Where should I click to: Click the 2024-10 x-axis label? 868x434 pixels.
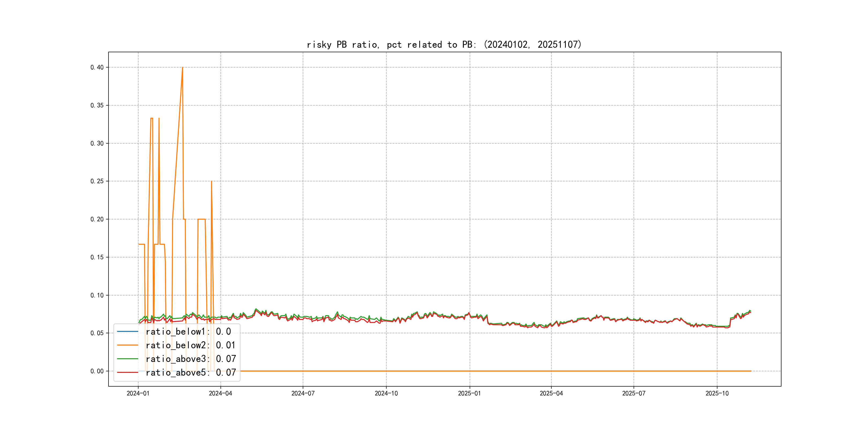(x=386, y=393)
